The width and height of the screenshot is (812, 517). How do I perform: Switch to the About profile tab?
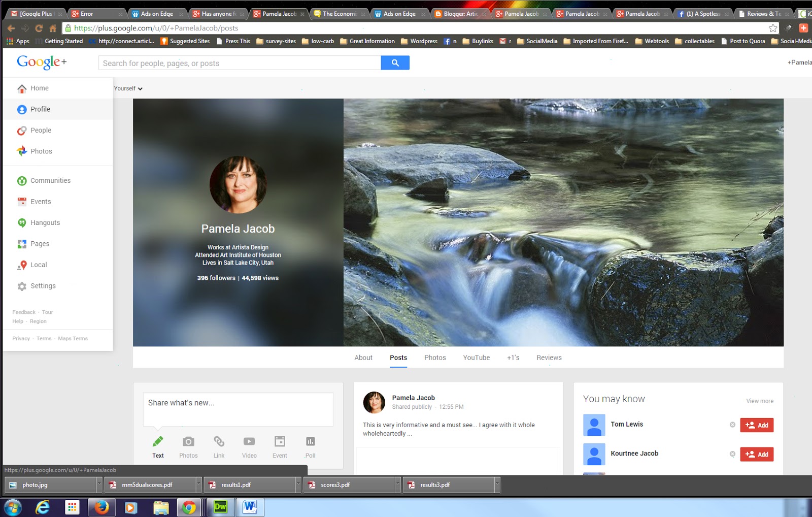[x=363, y=358]
